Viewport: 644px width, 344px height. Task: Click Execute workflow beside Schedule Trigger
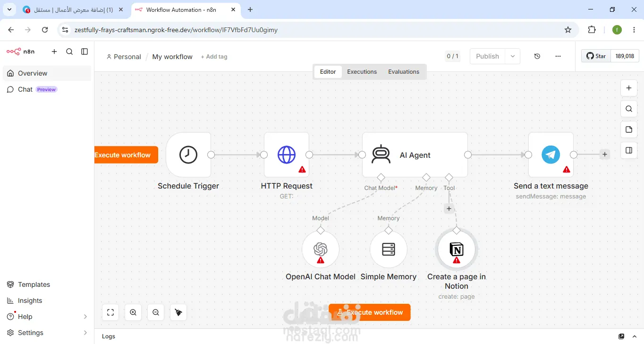click(x=126, y=155)
